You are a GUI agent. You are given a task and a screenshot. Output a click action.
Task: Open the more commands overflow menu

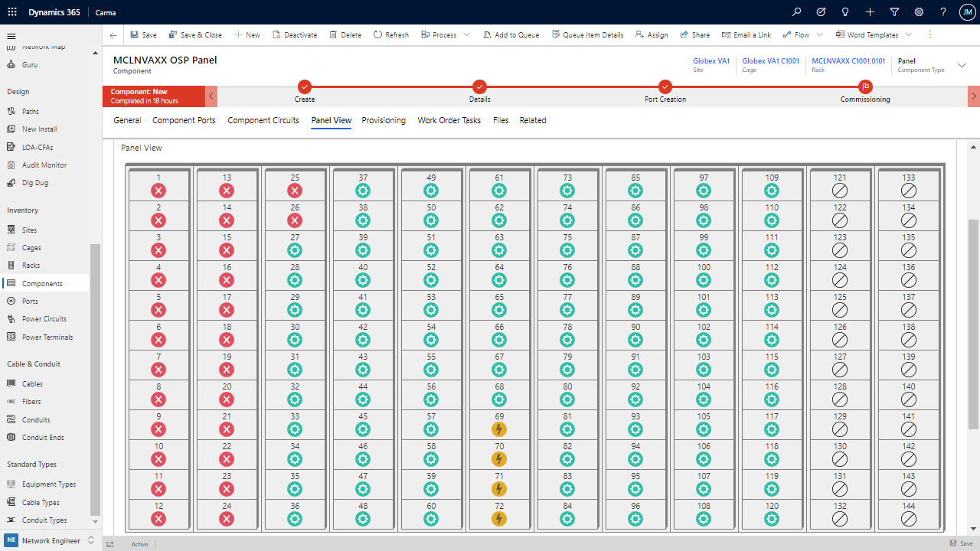tap(930, 35)
